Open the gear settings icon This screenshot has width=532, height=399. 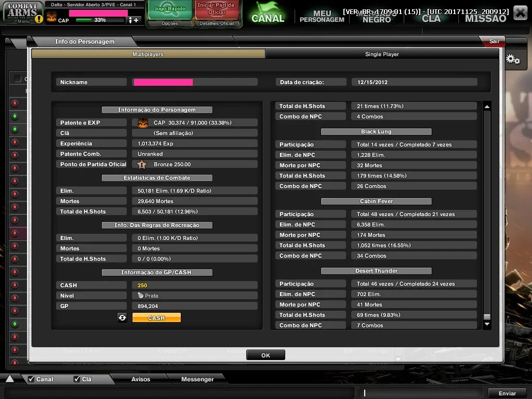pos(513,59)
